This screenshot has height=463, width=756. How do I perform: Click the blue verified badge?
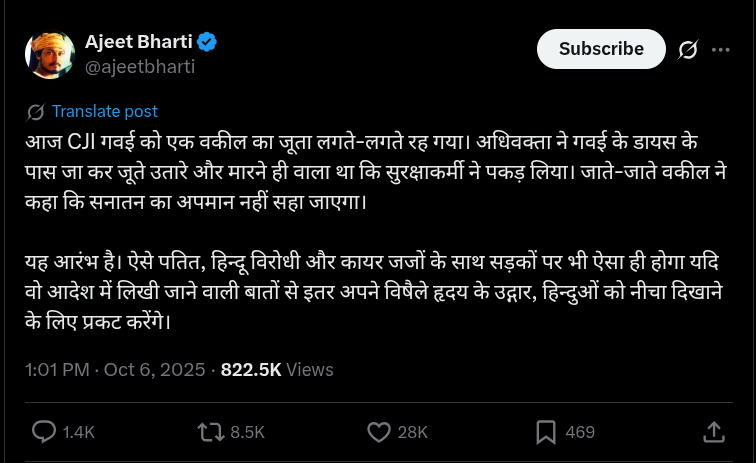pyautogui.click(x=207, y=43)
